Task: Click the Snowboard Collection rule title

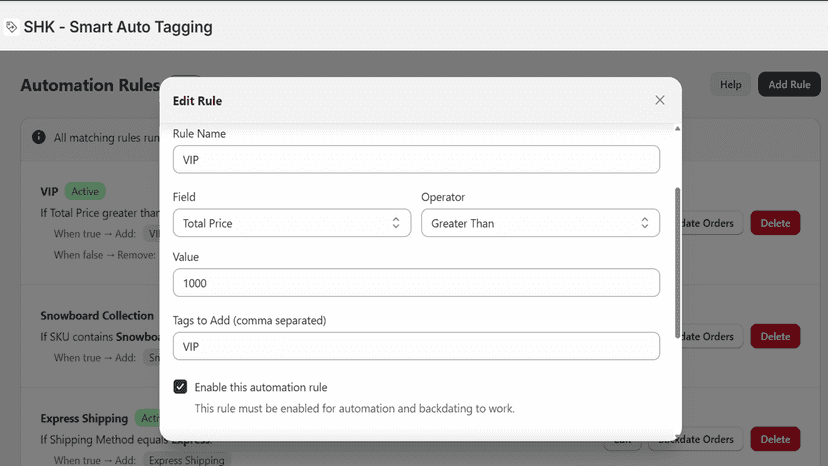Action: pyautogui.click(x=97, y=315)
